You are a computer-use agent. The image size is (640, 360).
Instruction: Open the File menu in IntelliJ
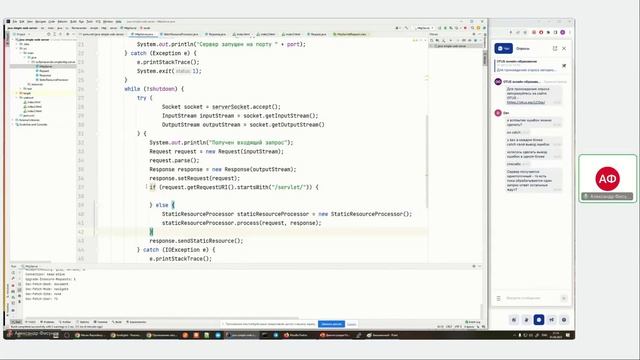click(15, 22)
